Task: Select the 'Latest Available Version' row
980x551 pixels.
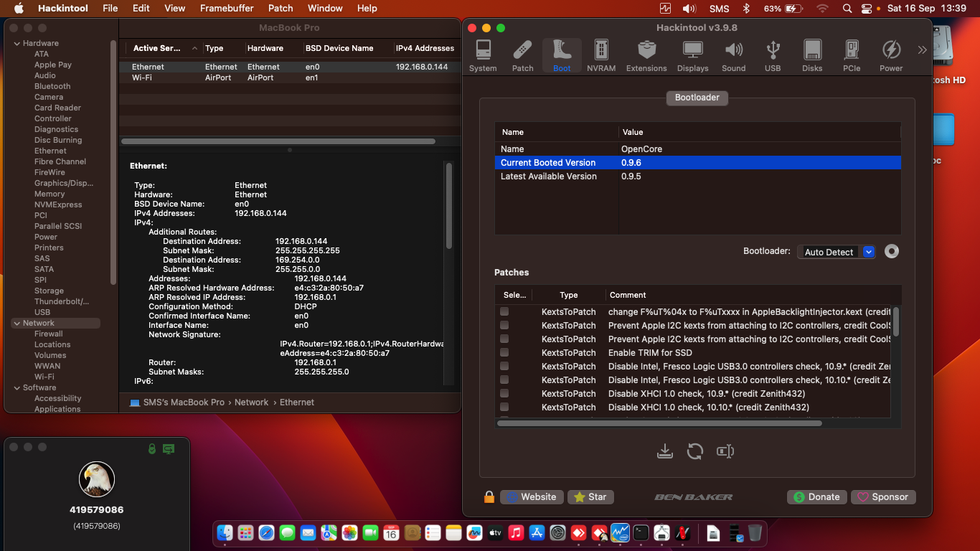Action: point(697,176)
